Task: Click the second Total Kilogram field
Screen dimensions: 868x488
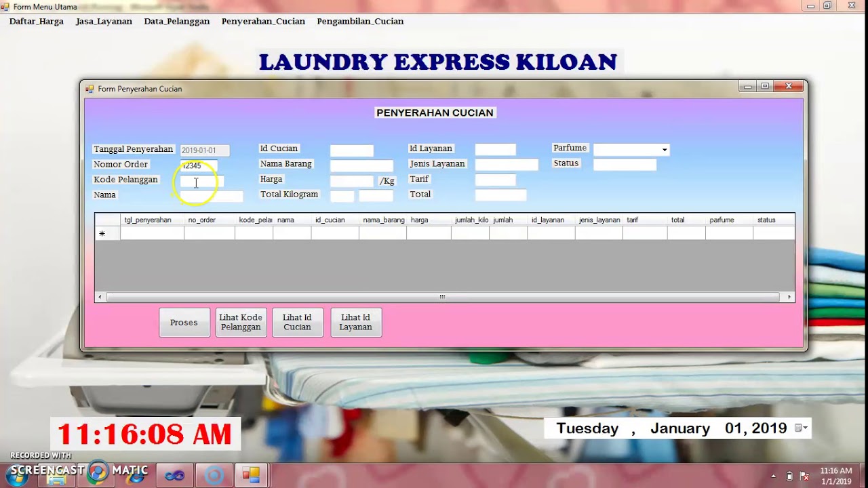Action: tap(376, 196)
